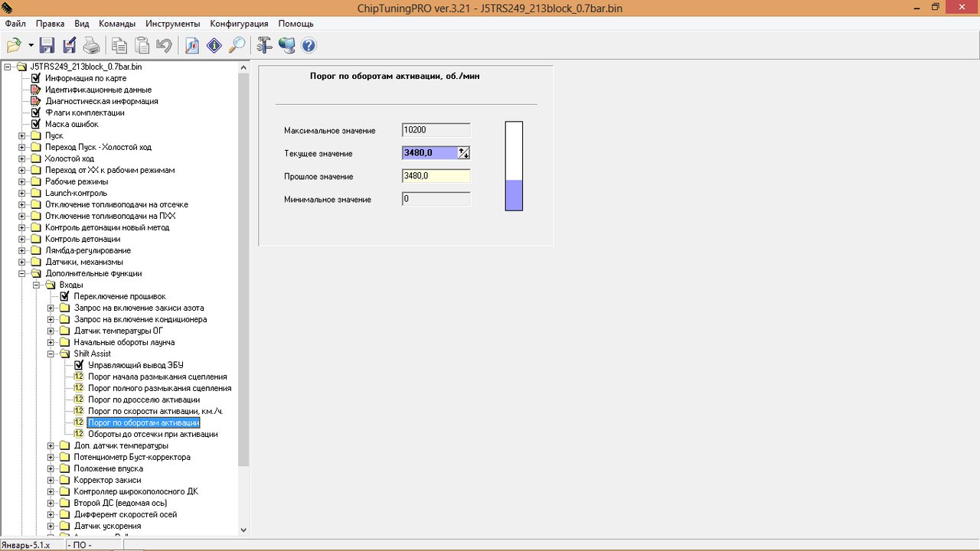Toggle check icon of Управляющий вывод ЭБУ
This screenshot has height=551, width=980.
point(79,365)
